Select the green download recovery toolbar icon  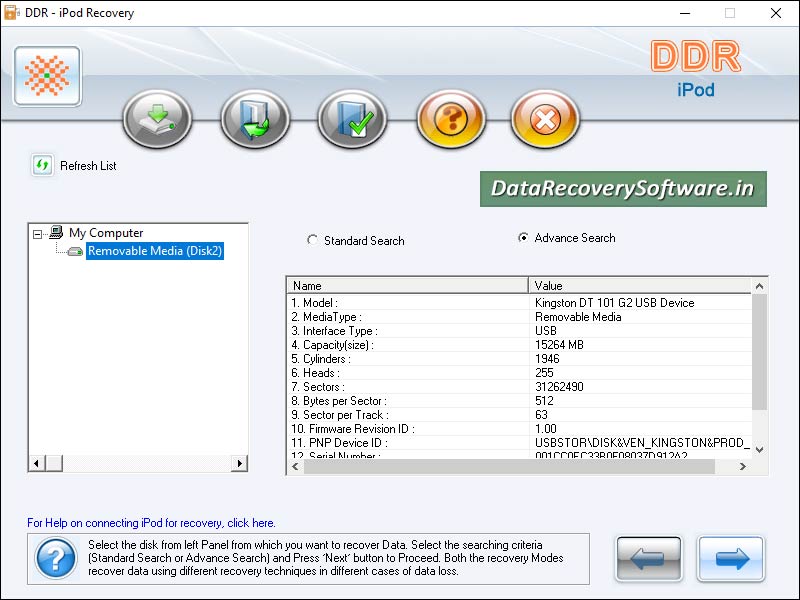coord(156,118)
